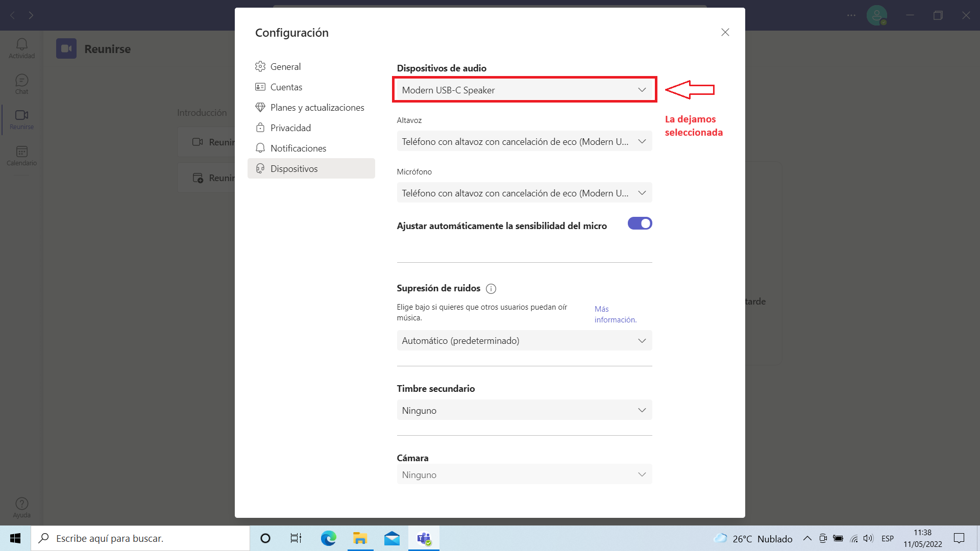Screen dimensions: 980x551
Task: Click the volume icon in system tray
Action: tap(868, 538)
